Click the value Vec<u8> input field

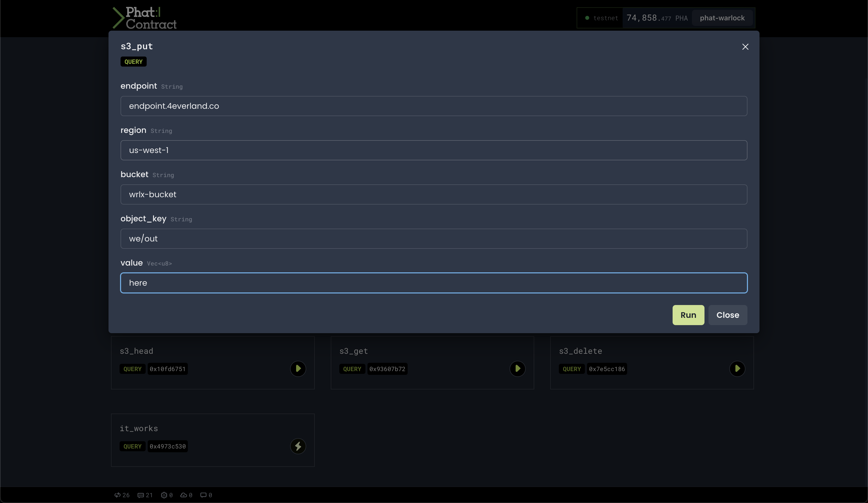click(433, 283)
